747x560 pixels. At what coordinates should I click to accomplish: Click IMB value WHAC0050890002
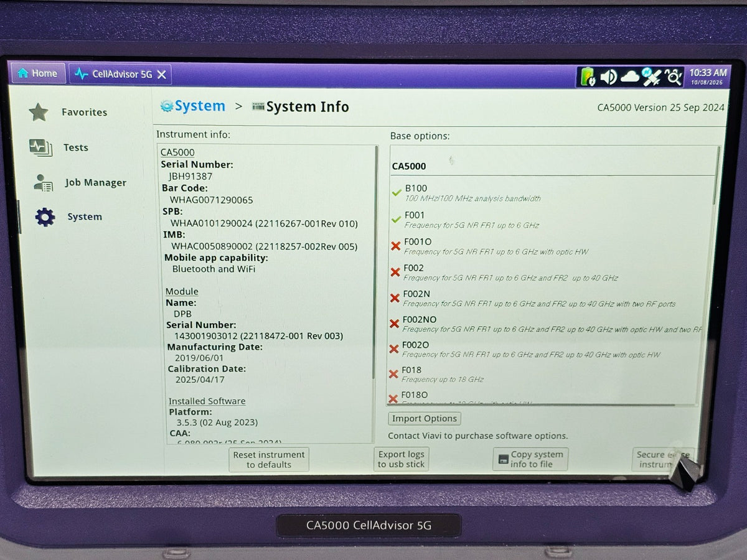coord(212,246)
